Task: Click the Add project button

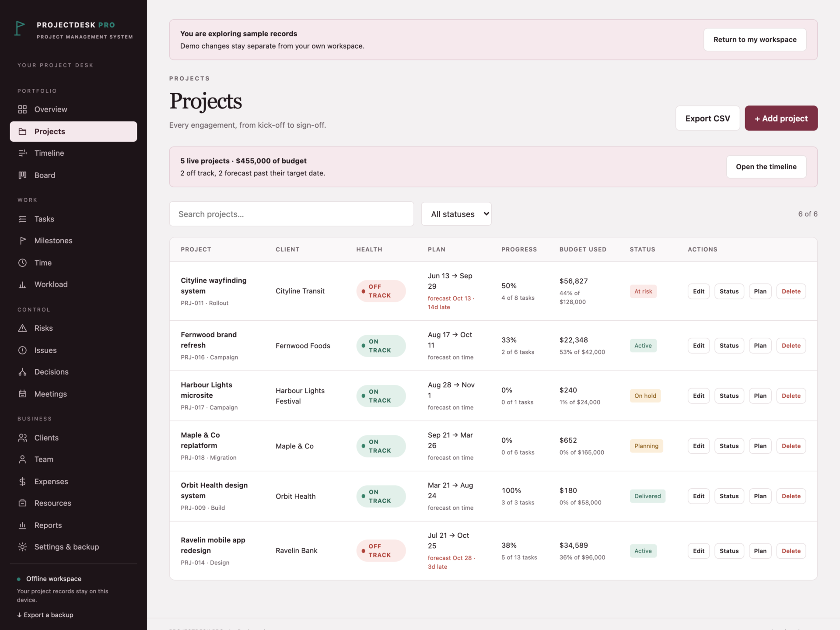Action: [781, 118]
